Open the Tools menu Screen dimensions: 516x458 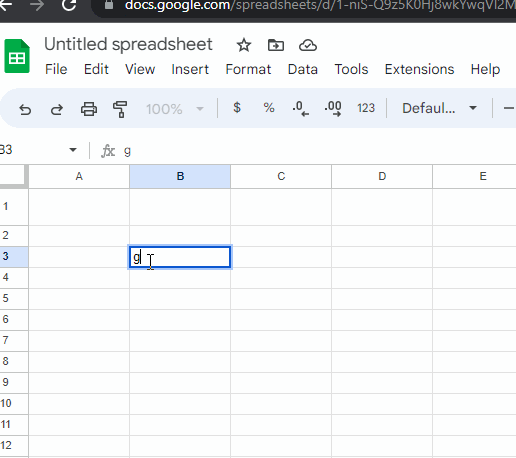click(x=351, y=69)
